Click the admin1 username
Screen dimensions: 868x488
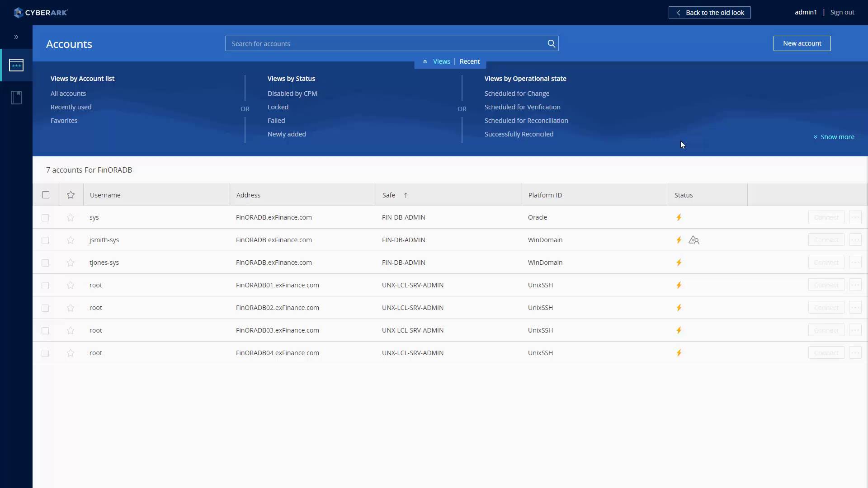[806, 12]
